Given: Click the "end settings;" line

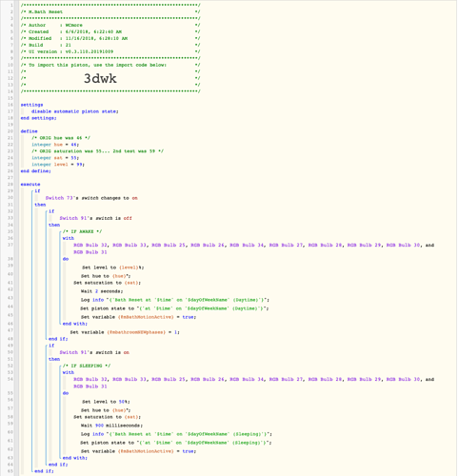Looking at the screenshot, I should [x=38, y=118].
